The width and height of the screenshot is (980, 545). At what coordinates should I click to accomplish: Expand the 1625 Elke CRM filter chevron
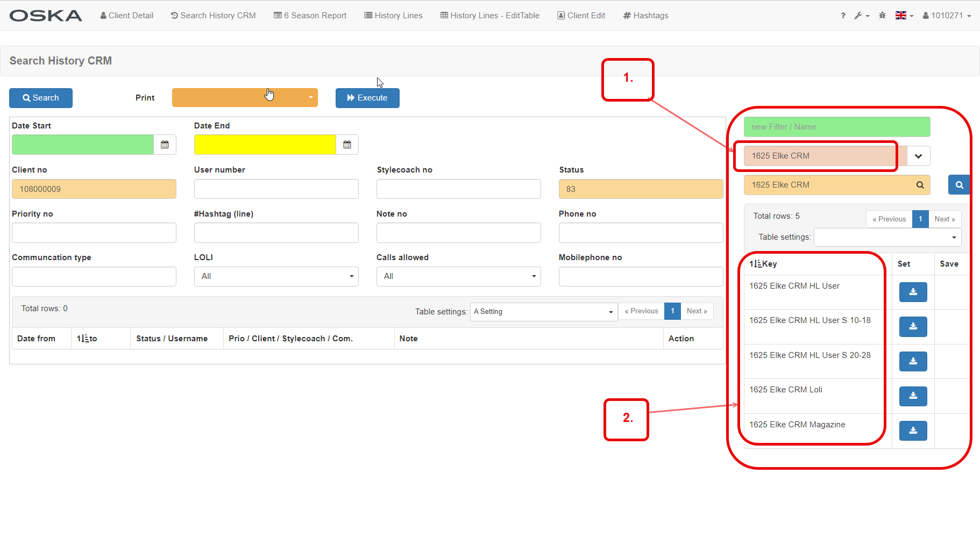918,156
